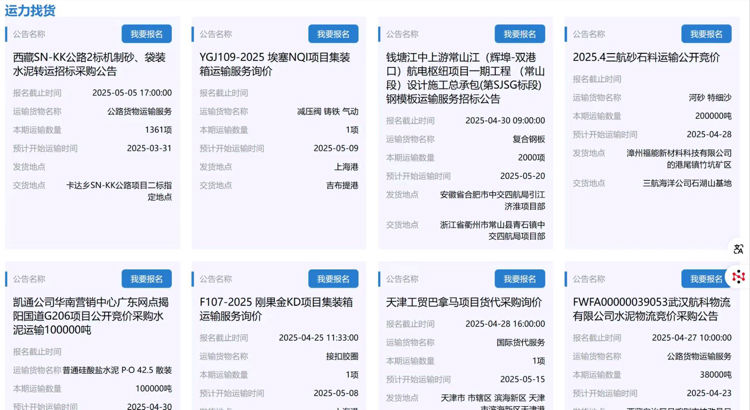This screenshot has height=410, width=750.
Task: Open the red network floating icon on right edge
Action: [739, 277]
